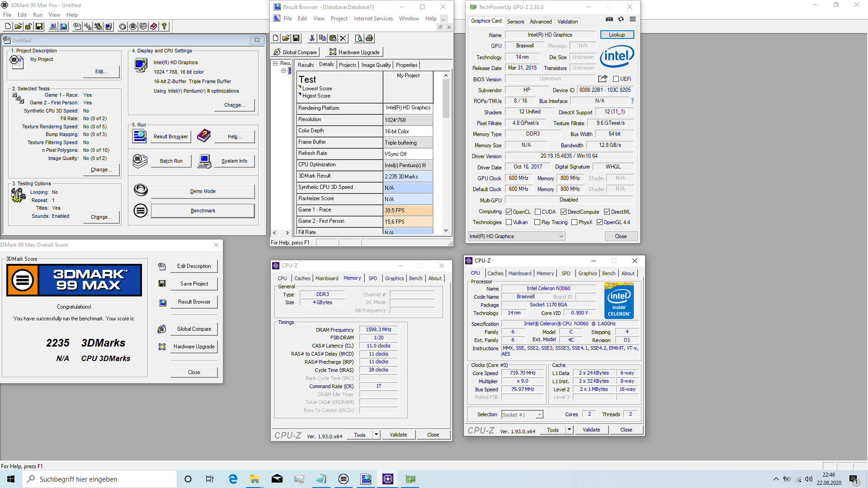Viewport: 868px width, 488px height.
Task: Click Save (floppy) icon in 3DMark toolbar
Action: click(39, 27)
